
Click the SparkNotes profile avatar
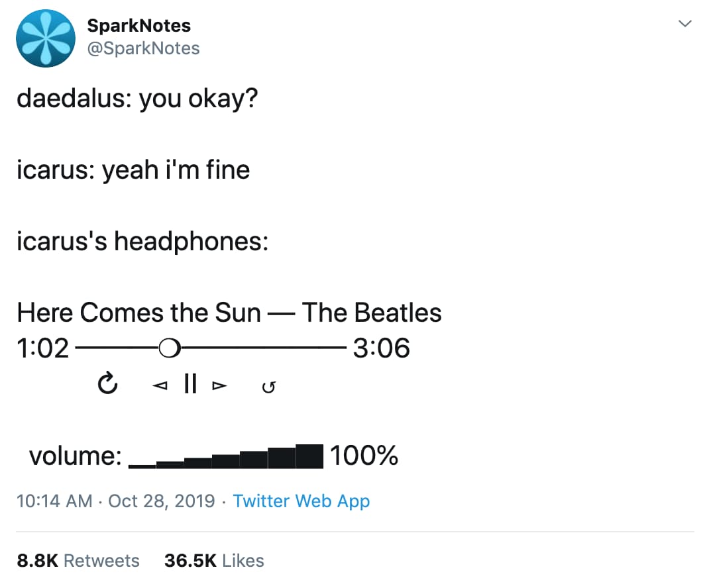tap(45, 39)
